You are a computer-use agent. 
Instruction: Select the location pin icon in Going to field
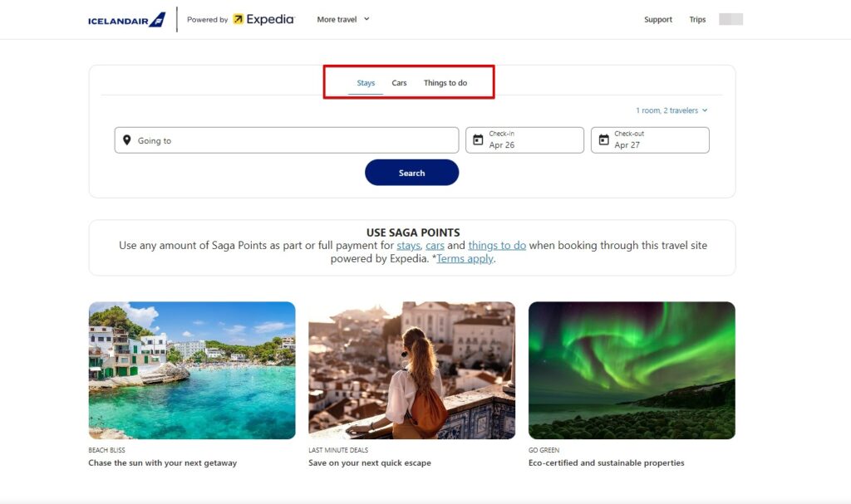(x=129, y=139)
